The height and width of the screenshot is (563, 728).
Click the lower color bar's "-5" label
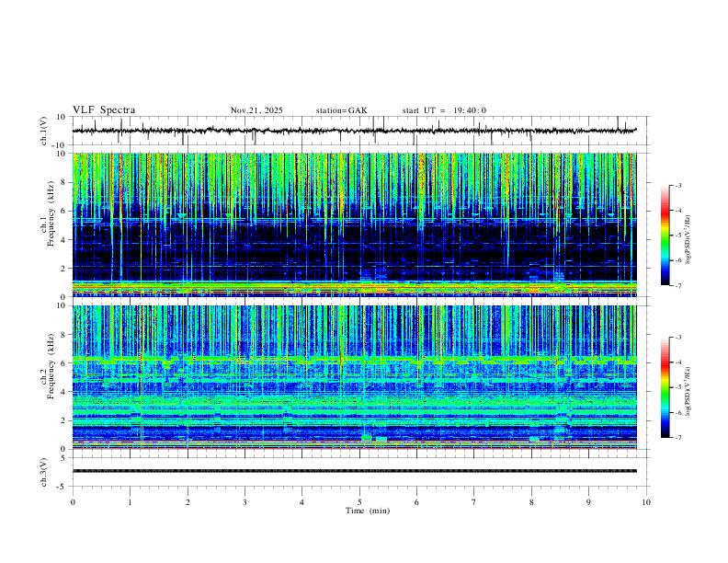point(677,387)
